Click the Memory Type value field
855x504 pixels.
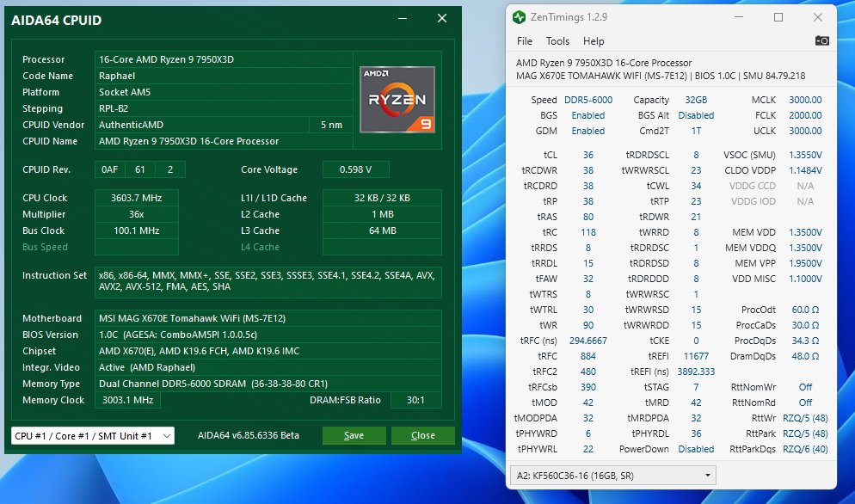click(x=268, y=384)
